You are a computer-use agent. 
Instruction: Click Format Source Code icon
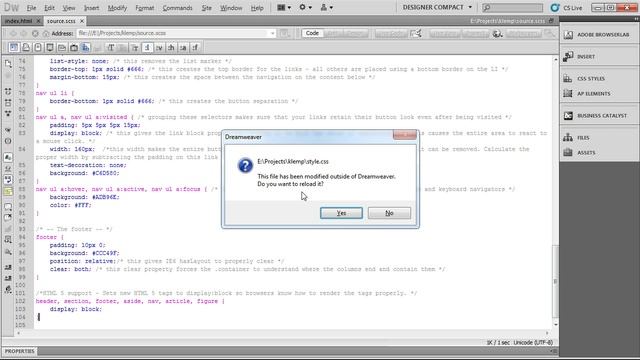click(8, 289)
